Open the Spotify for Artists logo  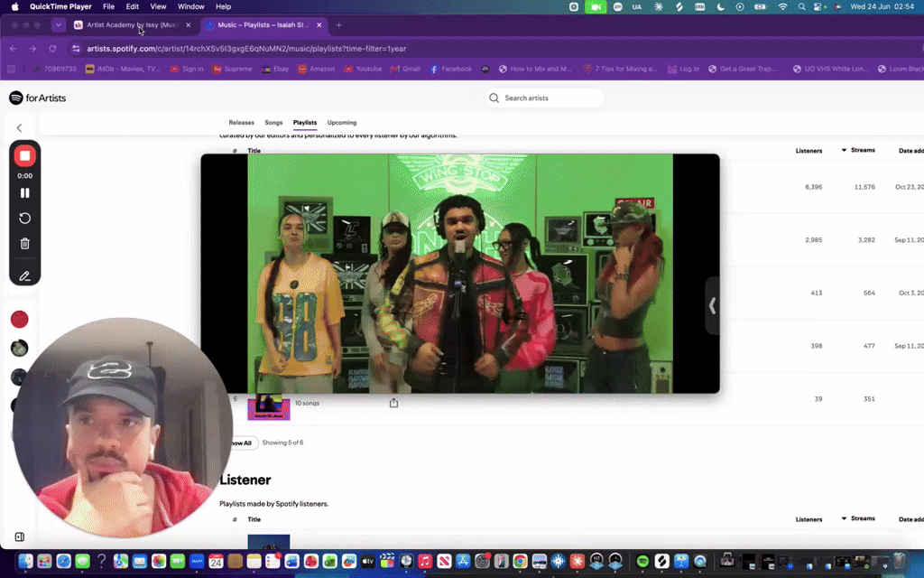click(38, 98)
